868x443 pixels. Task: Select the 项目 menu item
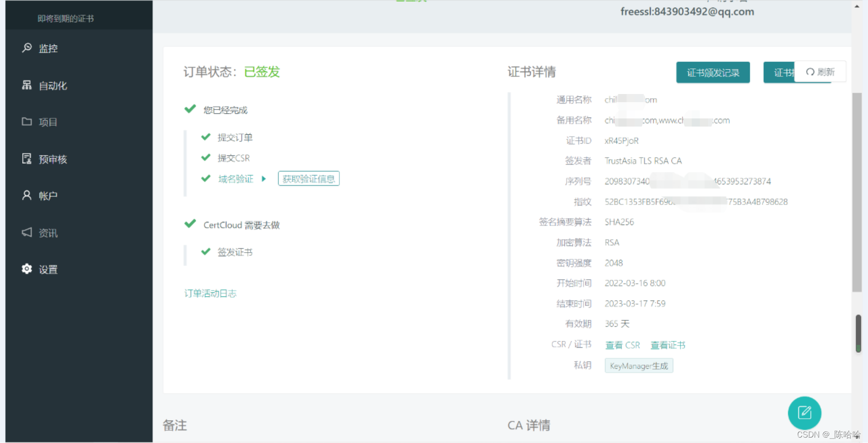tap(48, 123)
